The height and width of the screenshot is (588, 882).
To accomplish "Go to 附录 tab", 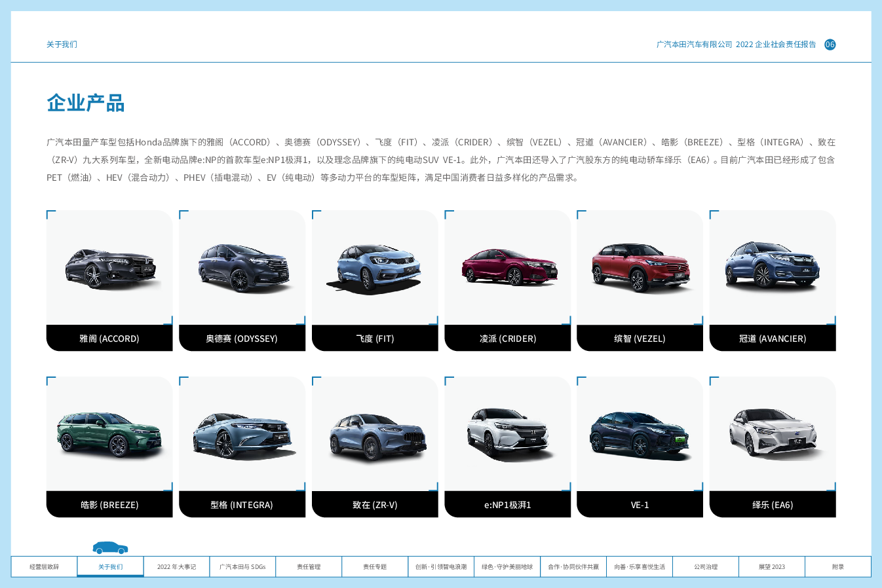I will click(x=838, y=567).
